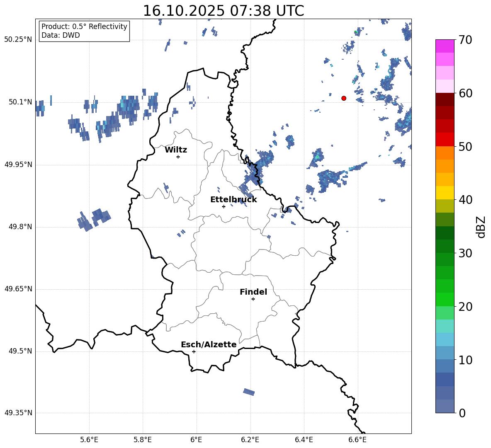
Task: Click the colorbar 50 tick label
Action: pos(465,147)
